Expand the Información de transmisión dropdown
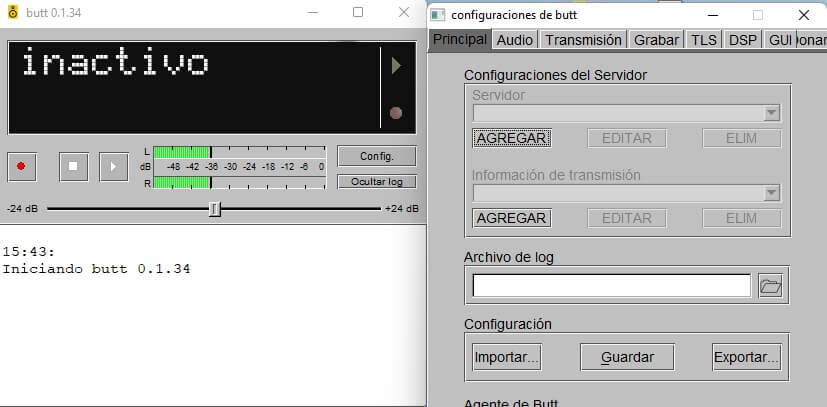Screen dimensions: 827x407 (x=772, y=193)
